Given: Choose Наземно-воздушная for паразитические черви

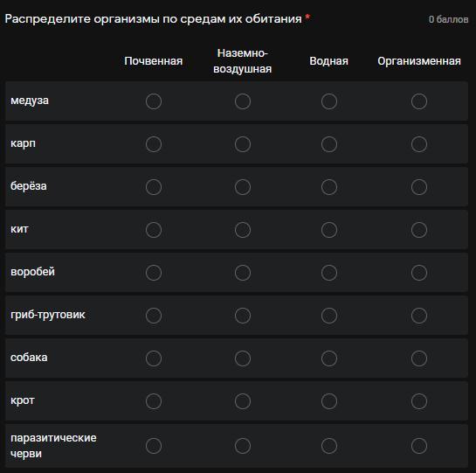Looking at the screenshot, I should [x=243, y=446].
